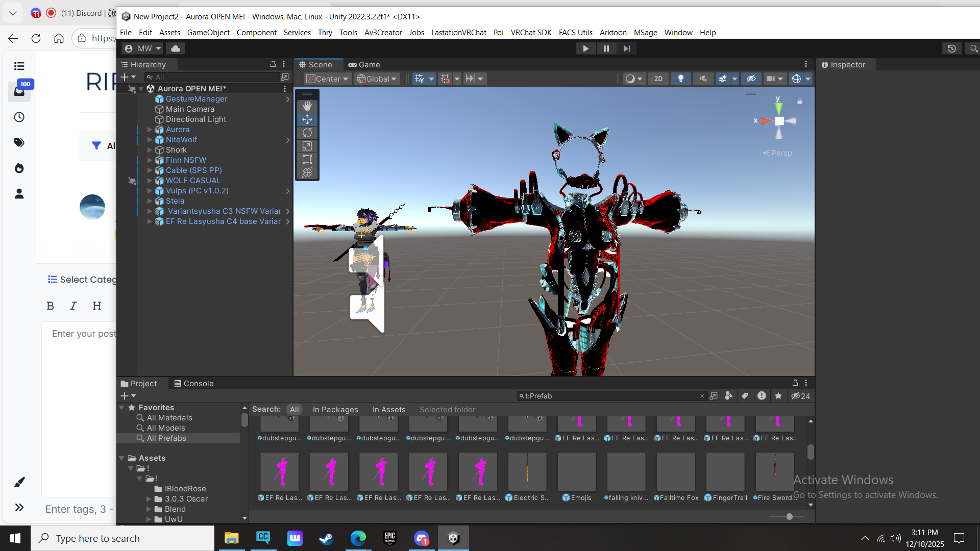The width and height of the screenshot is (980, 551).
Task: Open the VRChat SDK menu
Action: tap(531, 32)
